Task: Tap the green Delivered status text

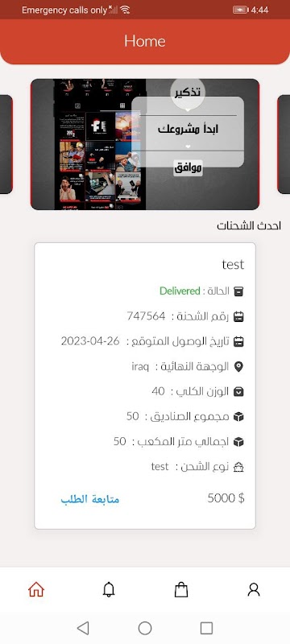Action: pos(180,291)
